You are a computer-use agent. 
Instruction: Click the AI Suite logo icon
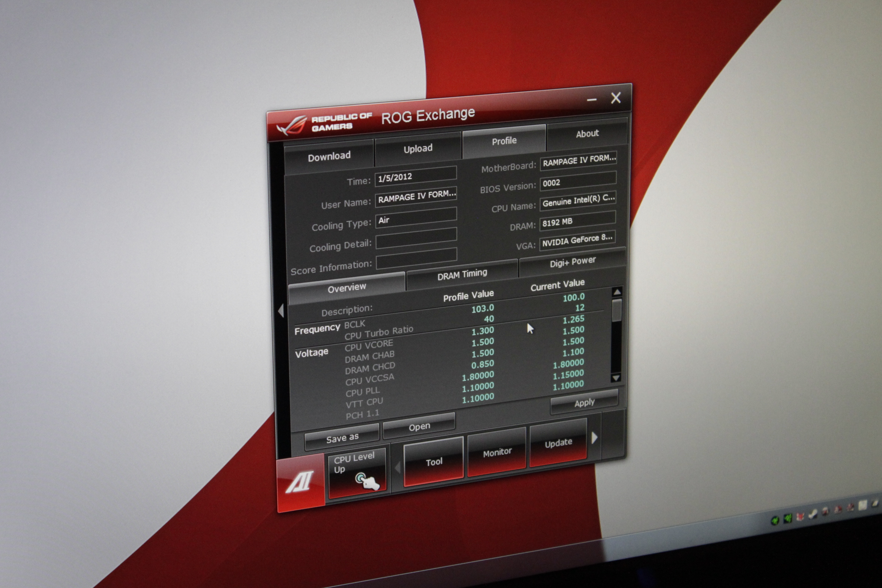(x=300, y=482)
